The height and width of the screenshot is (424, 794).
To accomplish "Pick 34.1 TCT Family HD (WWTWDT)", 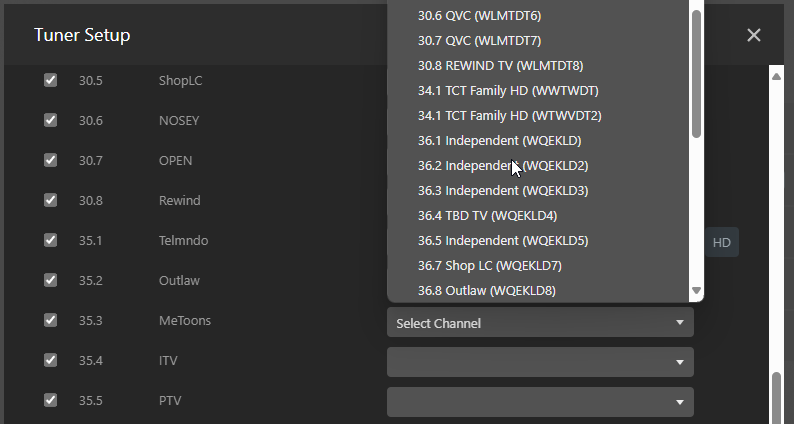I will pos(508,90).
